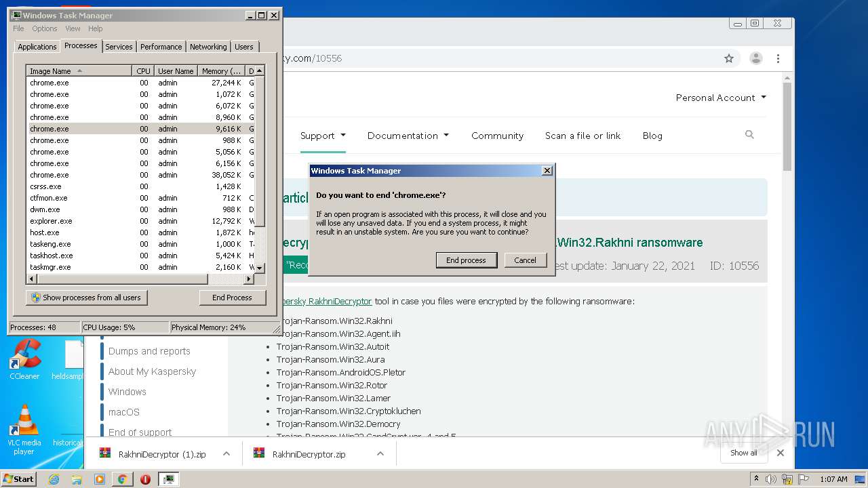868x488 pixels.
Task: Open Chrome three-dot menu
Action: [778, 58]
